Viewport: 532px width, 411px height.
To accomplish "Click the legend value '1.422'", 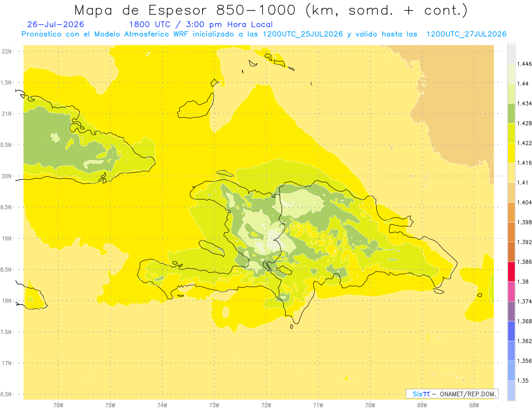I will click(524, 143).
